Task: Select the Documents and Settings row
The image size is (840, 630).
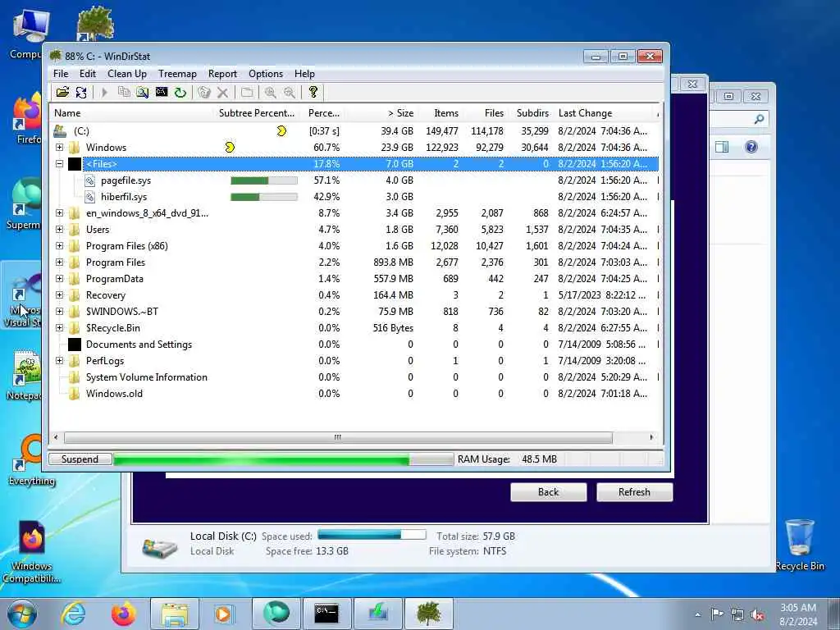Action: tap(354, 345)
